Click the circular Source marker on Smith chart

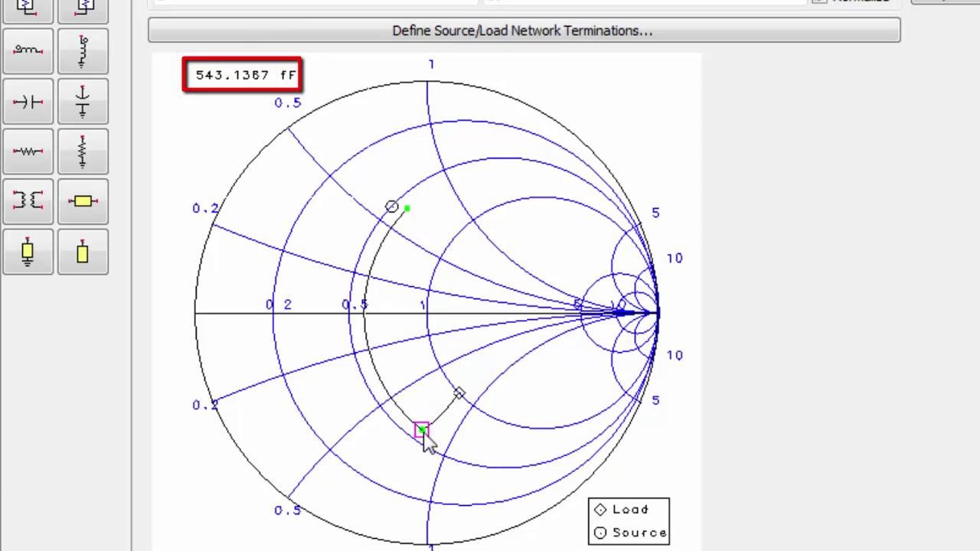pos(391,207)
